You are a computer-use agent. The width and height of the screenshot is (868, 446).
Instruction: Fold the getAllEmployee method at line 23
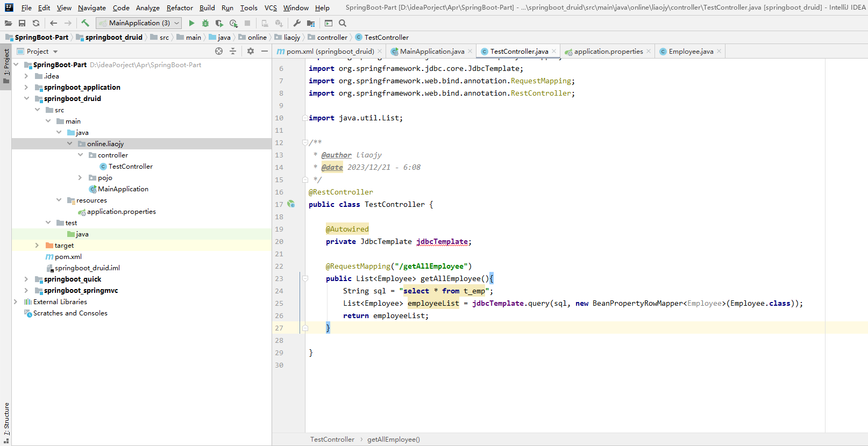[305, 278]
